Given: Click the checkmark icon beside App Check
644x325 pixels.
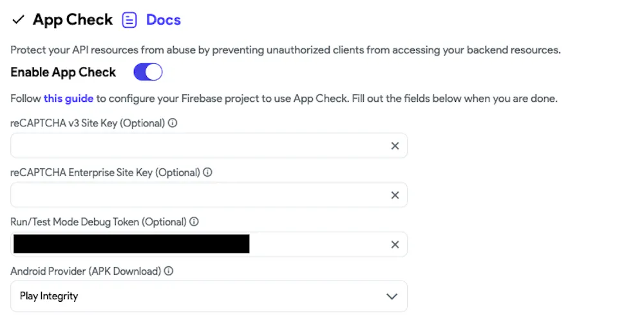Looking at the screenshot, I should (18, 20).
